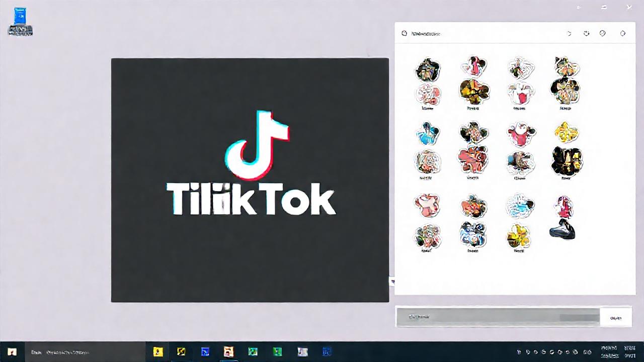This screenshot has height=362, width=644.
Task: Open the green taskbar icon
Action: pyautogui.click(x=277, y=352)
